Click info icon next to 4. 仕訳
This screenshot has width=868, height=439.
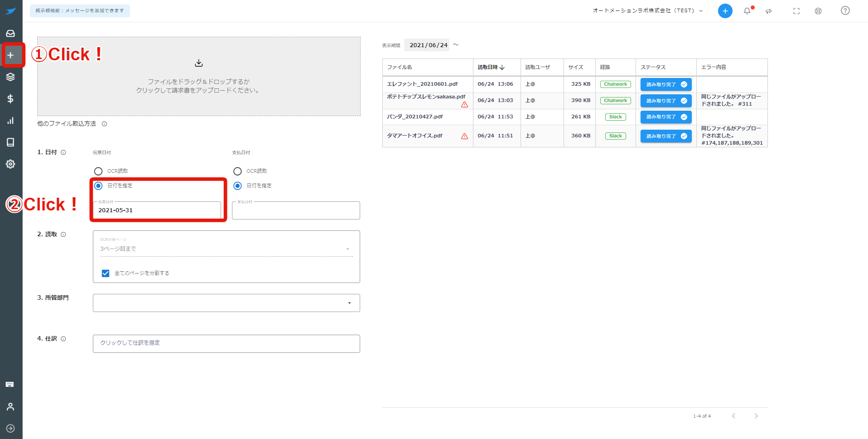[63, 339]
